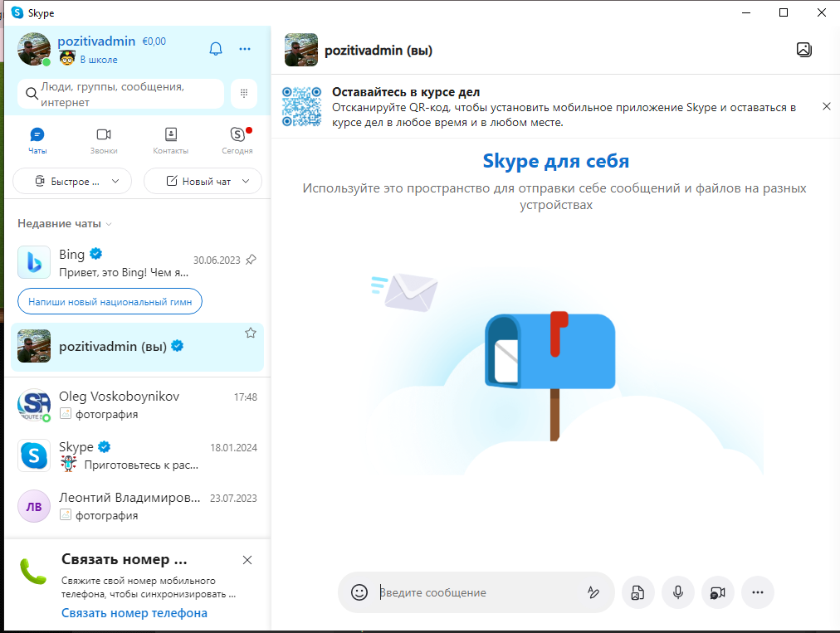Click the search field for people and groups
This screenshot has height=633, width=840.
(121, 94)
